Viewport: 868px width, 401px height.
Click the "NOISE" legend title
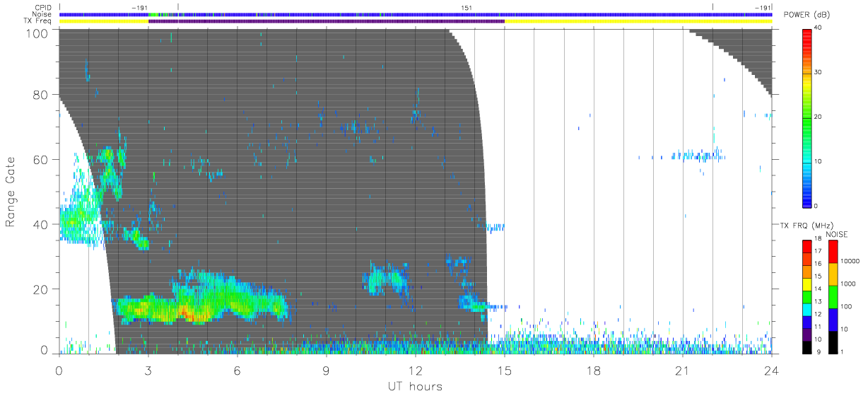tap(836, 234)
